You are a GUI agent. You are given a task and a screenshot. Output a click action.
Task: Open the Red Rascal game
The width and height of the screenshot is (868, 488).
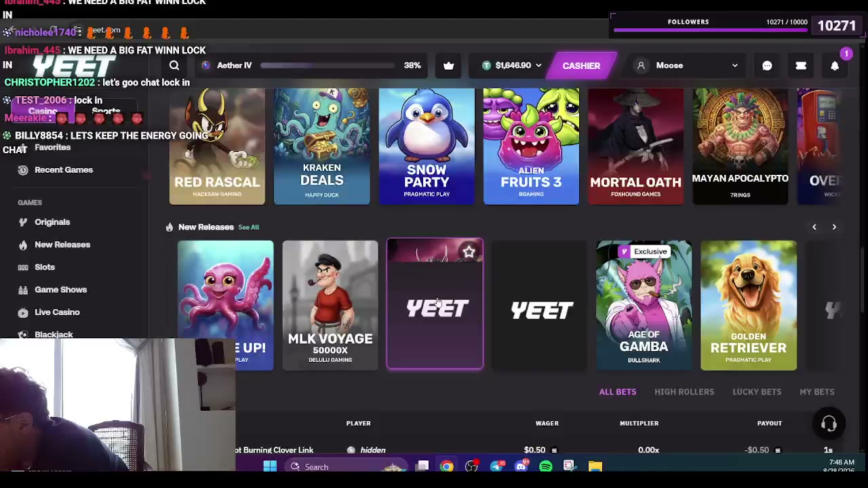[x=217, y=146]
